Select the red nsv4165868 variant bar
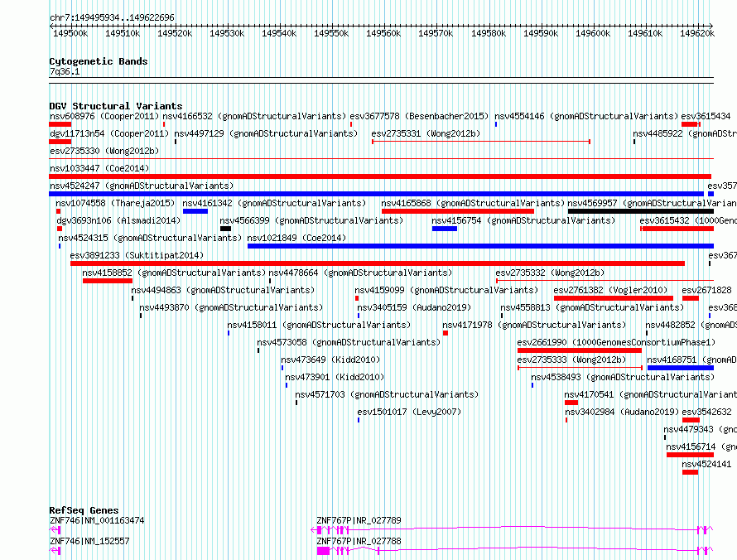Screen dimensions: 737x560 (458, 211)
